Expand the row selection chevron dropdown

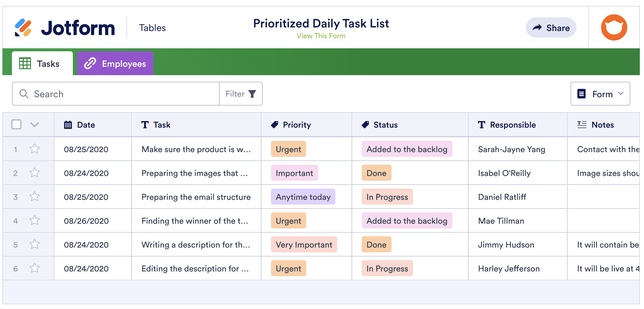coord(35,125)
